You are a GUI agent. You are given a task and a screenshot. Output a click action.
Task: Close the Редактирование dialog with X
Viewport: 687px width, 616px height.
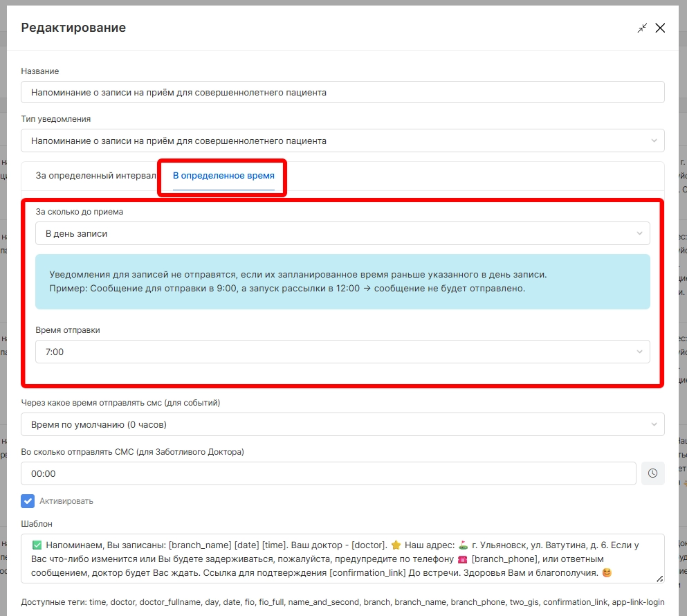660,28
